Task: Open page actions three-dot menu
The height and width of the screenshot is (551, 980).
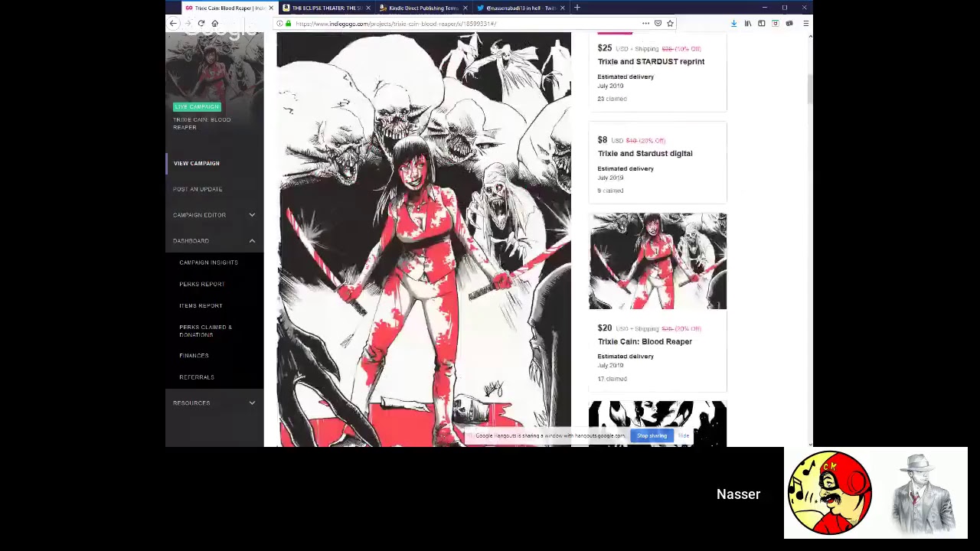Action: coord(645,24)
